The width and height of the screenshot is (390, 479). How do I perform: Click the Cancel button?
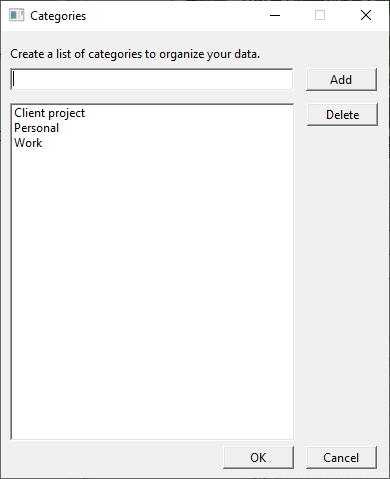(x=341, y=458)
